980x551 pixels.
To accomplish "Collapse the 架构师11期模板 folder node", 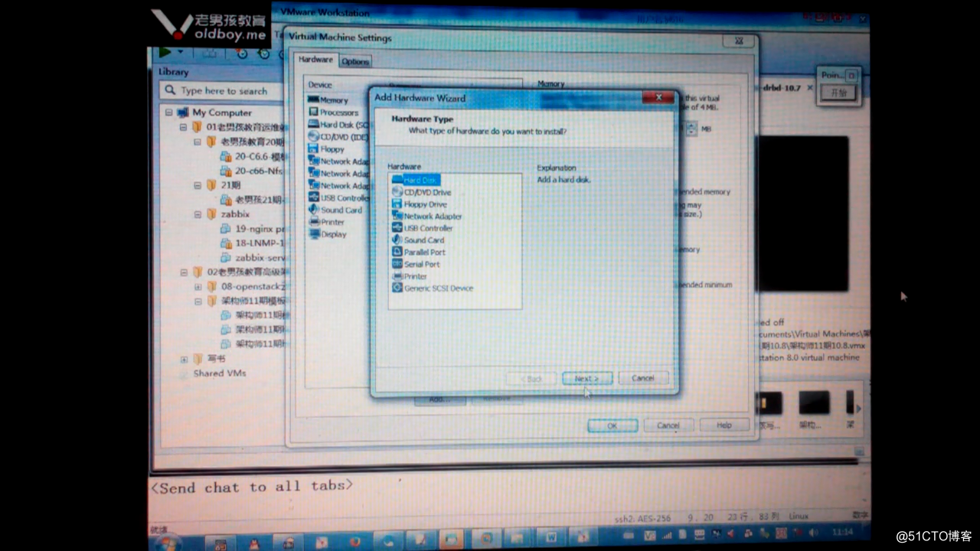I will pyautogui.click(x=198, y=301).
